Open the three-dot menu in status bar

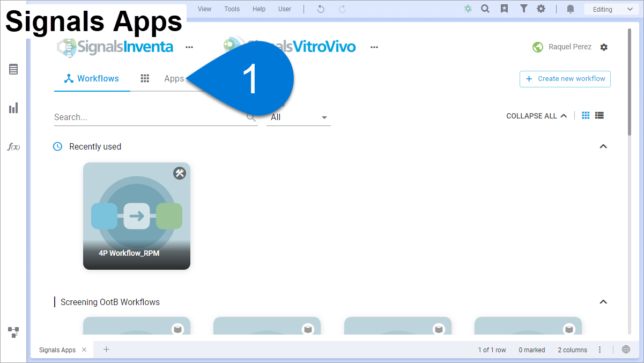click(x=600, y=350)
